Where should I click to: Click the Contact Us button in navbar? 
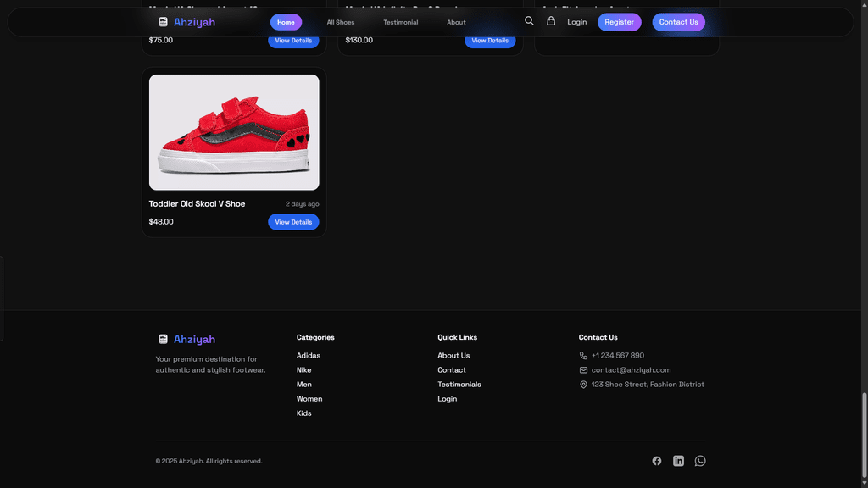pyautogui.click(x=678, y=22)
